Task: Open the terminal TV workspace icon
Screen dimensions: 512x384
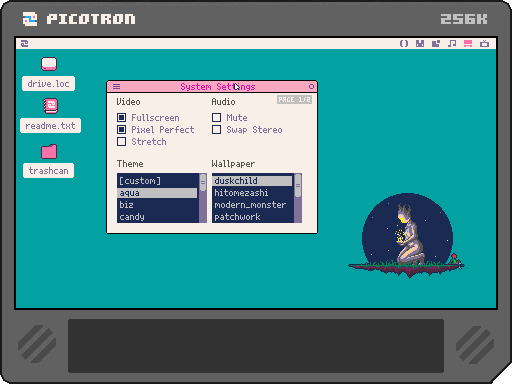Action: click(484, 43)
